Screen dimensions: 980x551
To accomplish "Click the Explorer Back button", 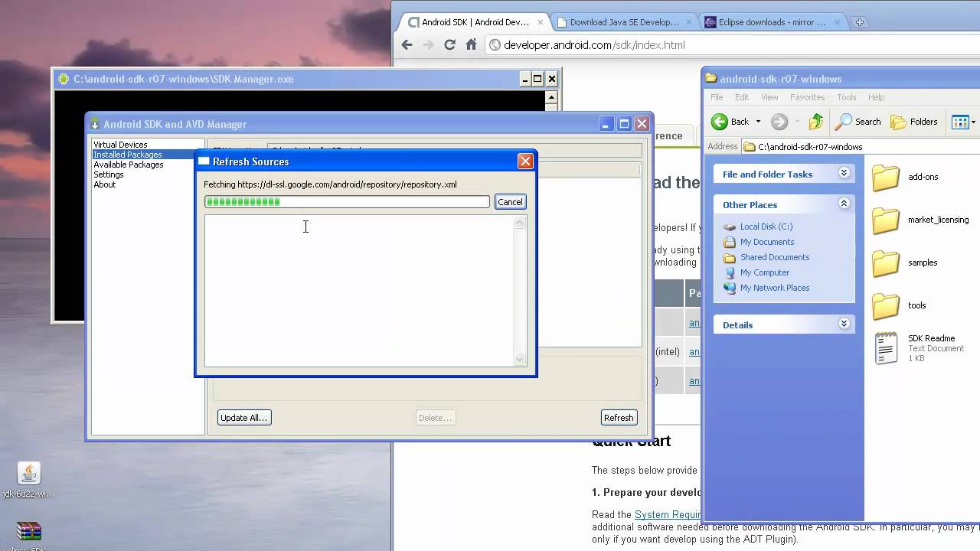I will click(730, 122).
